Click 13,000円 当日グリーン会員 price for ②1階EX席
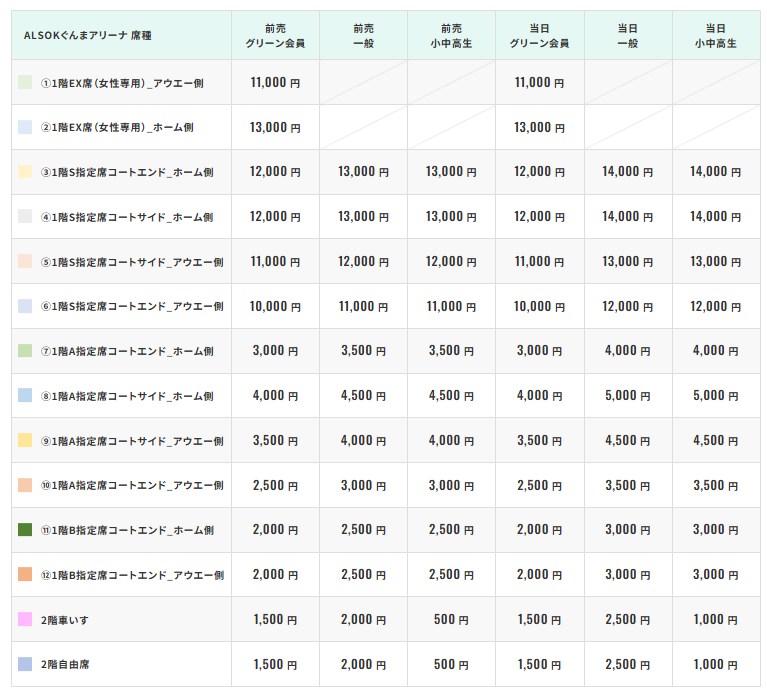The width and height of the screenshot is (767, 696). coord(539,128)
